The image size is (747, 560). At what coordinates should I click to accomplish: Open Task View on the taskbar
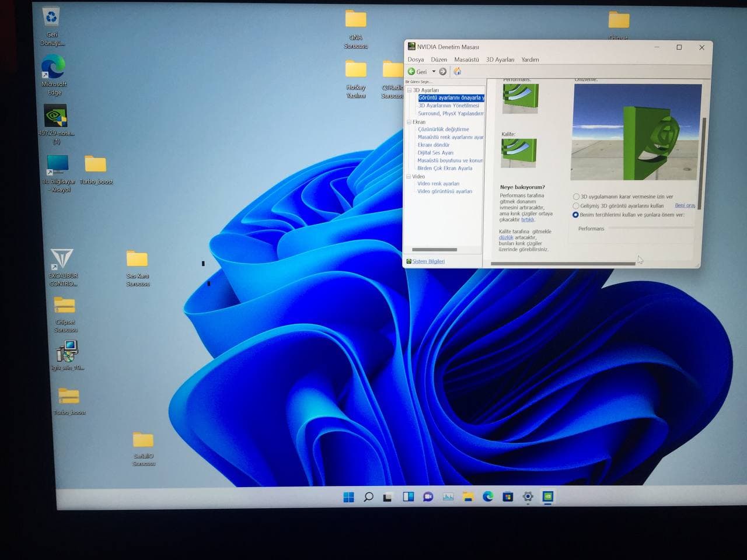(388, 497)
